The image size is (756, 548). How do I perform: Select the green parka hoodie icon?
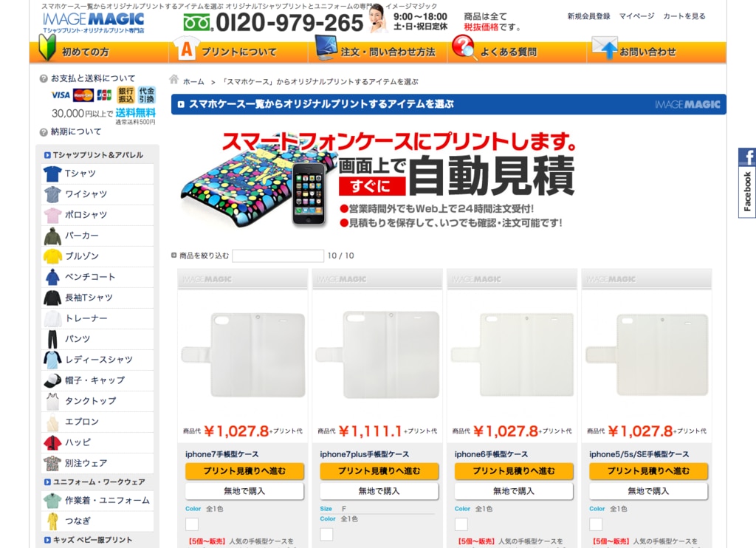pyautogui.click(x=52, y=236)
